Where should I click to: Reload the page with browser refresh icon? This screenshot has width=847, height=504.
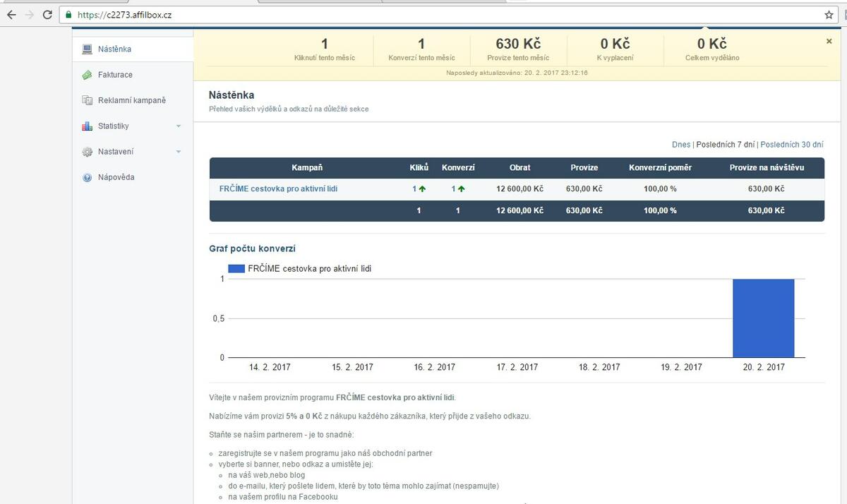tap(47, 14)
